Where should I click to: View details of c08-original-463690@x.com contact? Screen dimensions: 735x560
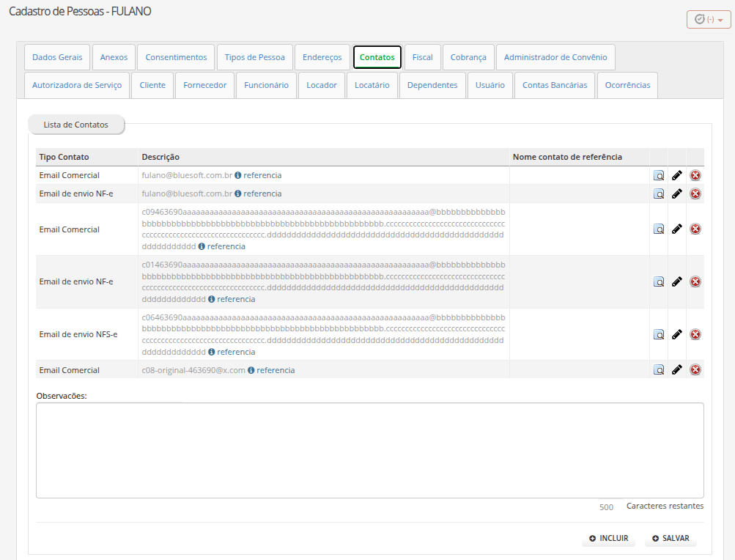pyautogui.click(x=659, y=369)
